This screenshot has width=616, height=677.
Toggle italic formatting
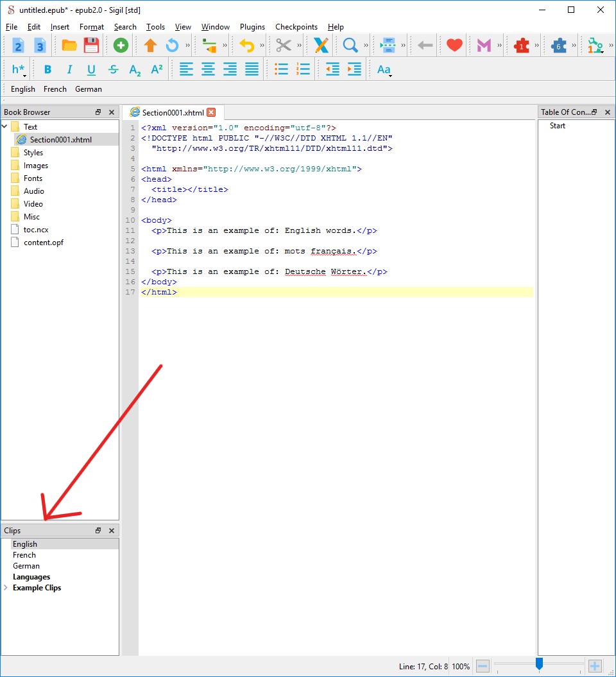[x=69, y=69]
